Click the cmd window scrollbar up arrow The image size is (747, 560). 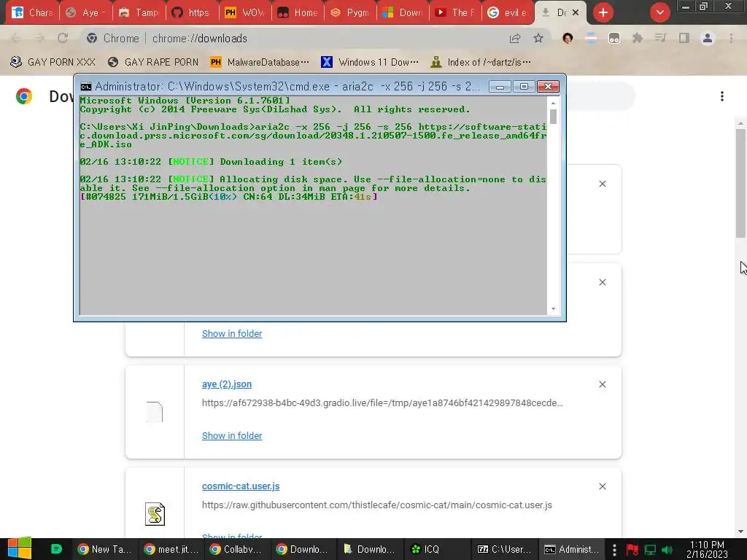(x=553, y=103)
